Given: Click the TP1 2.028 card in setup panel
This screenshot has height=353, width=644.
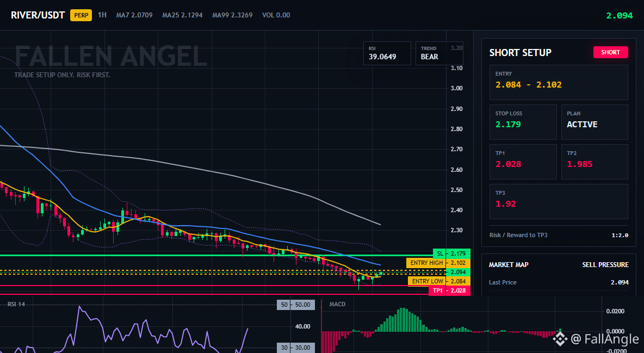Looking at the screenshot, I should 523,162.
